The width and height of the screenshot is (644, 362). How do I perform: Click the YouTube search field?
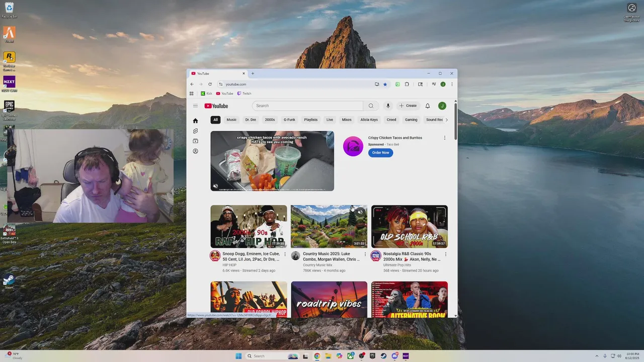coord(307,106)
